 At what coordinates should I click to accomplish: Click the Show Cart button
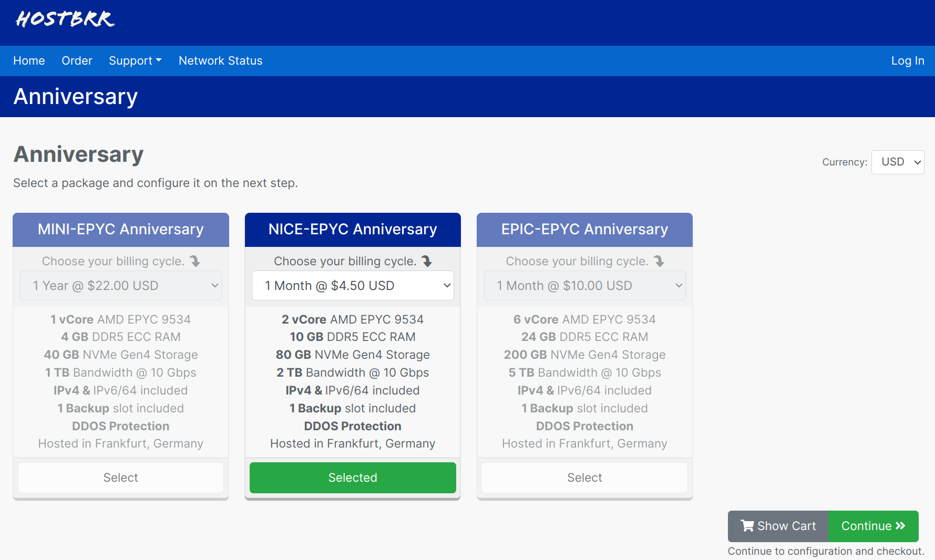778,526
